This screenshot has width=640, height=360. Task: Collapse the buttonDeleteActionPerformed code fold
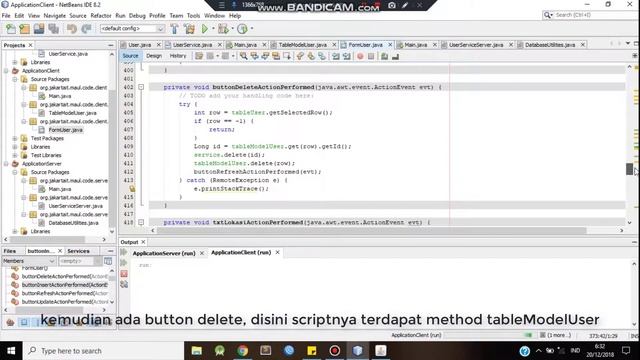141,87
